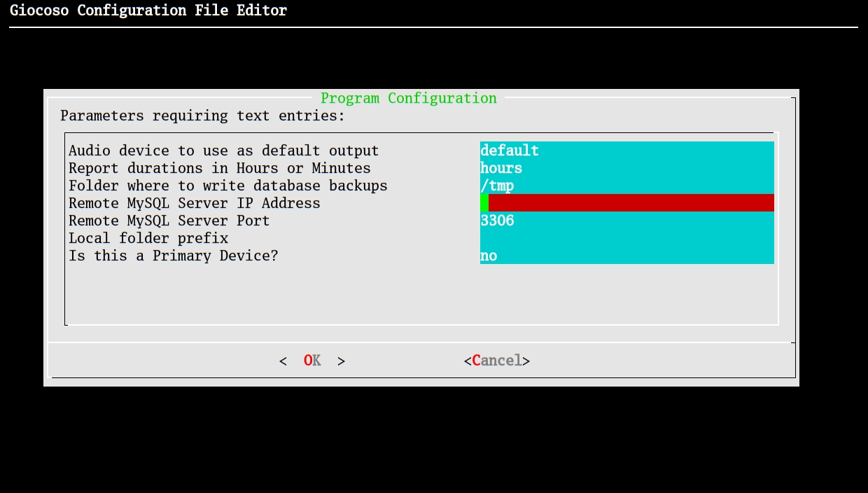Click the "Audio device to use as default output" label
Screen dimensions: 868x493
pyautogui.click(x=223, y=151)
